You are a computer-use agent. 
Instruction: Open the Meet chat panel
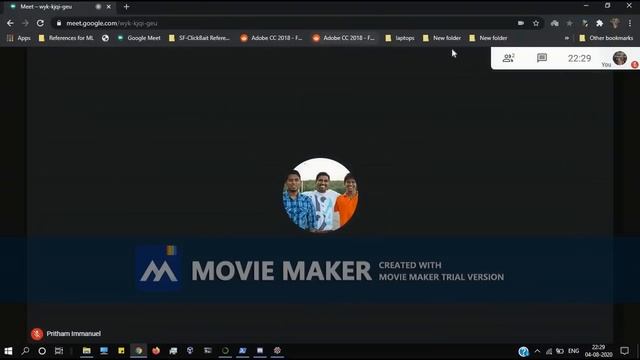(542, 58)
